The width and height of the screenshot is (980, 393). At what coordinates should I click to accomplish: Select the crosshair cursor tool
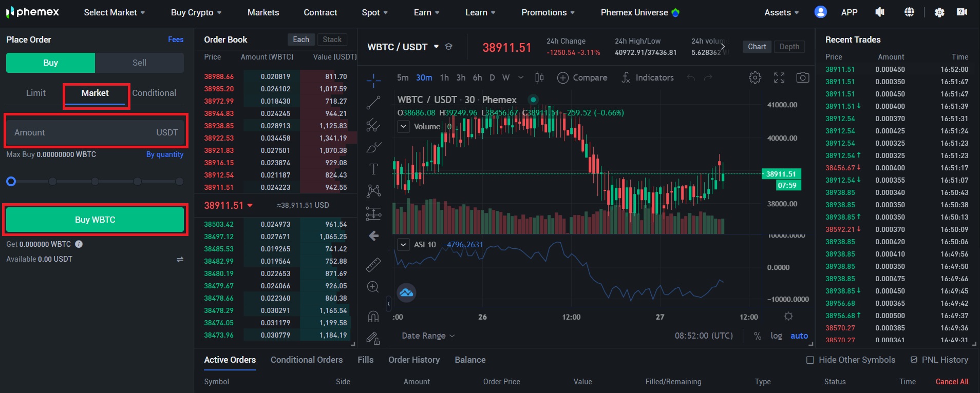373,80
